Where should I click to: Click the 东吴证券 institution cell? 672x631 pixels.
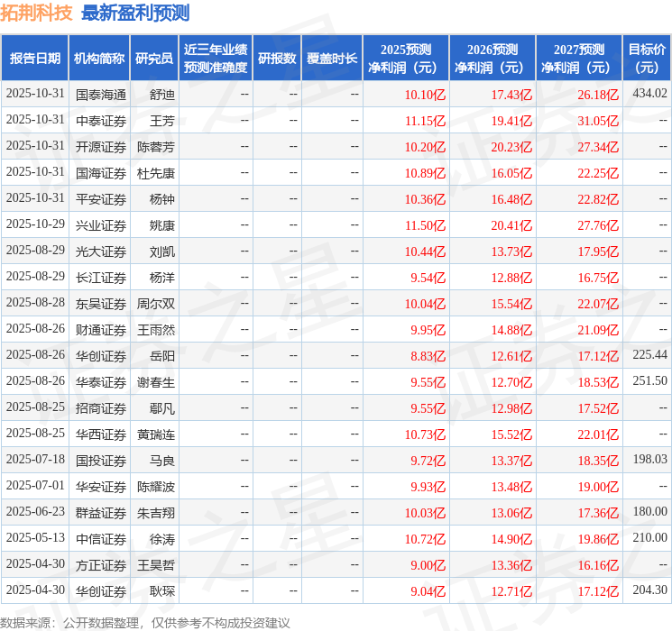[x=101, y=304]
